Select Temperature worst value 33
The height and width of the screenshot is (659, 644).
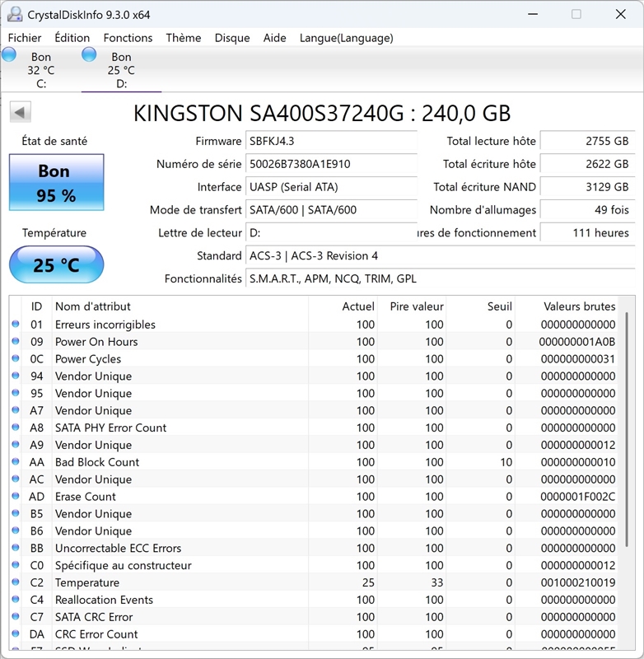tap(437, 583)
